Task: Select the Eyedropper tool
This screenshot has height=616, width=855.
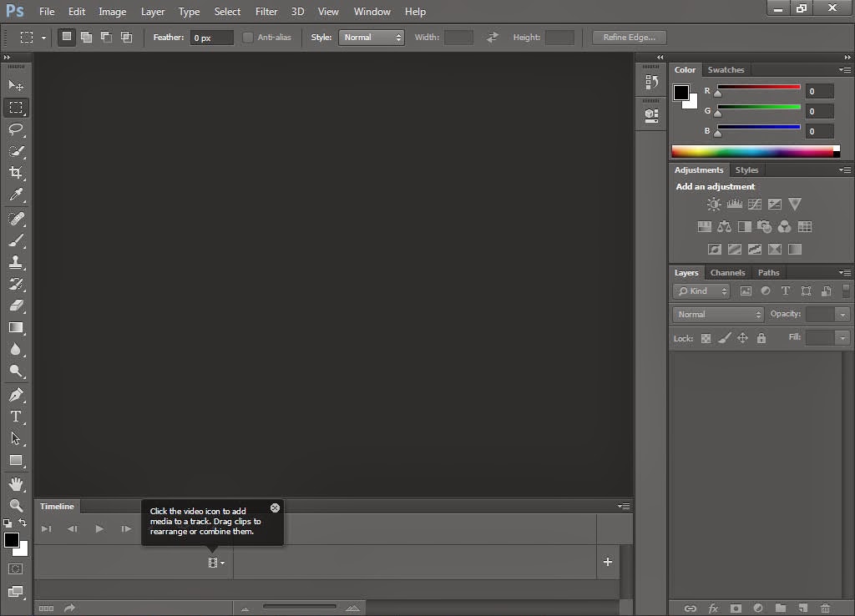Action: point(16,195)
